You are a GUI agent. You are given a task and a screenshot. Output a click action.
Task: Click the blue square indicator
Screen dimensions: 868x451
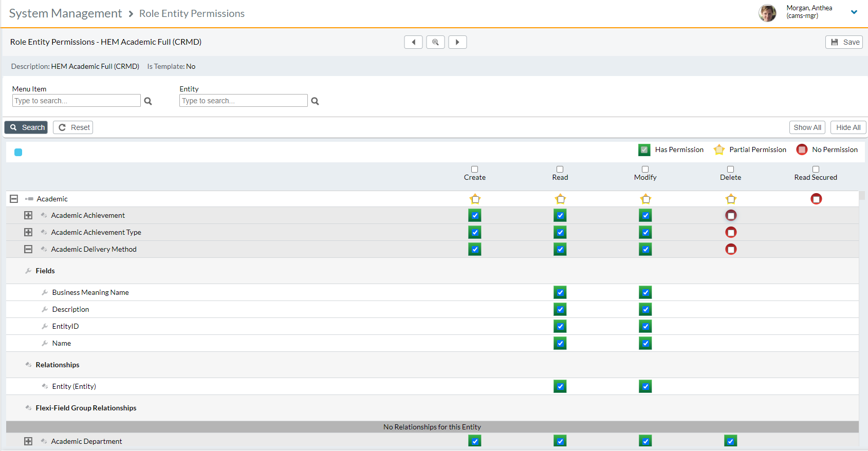click(x=19, y=152)
